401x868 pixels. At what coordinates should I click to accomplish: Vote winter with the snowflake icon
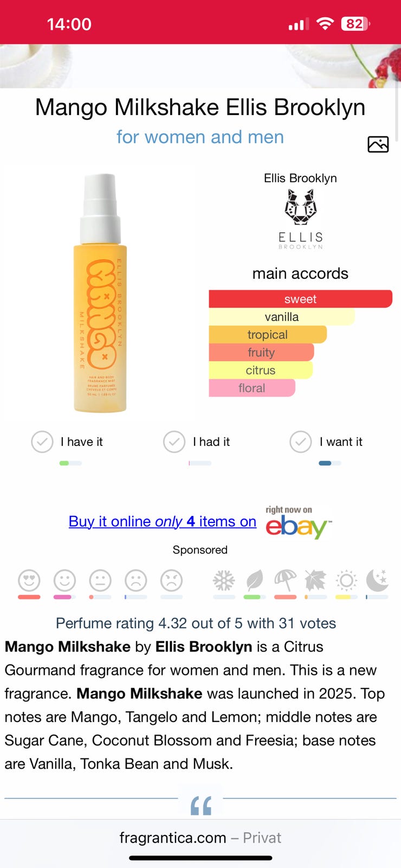pos(224,581)
